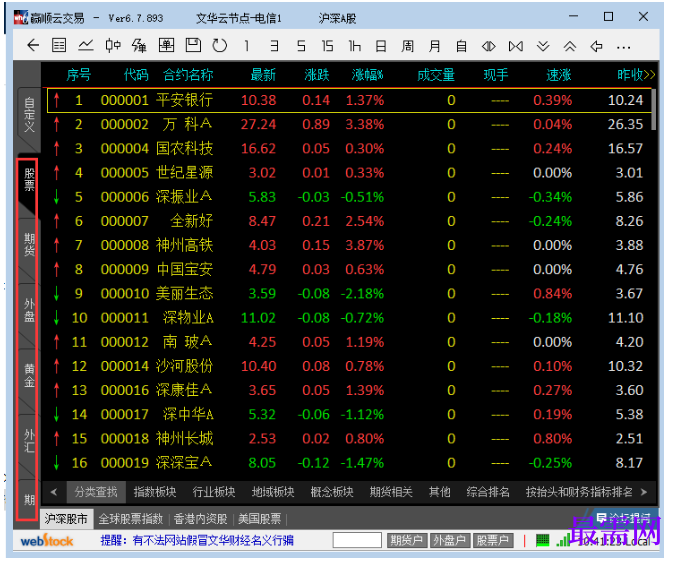Sort by the 成交量 column header
This screenshot has height=562, width=680.
tap(435, 75)
